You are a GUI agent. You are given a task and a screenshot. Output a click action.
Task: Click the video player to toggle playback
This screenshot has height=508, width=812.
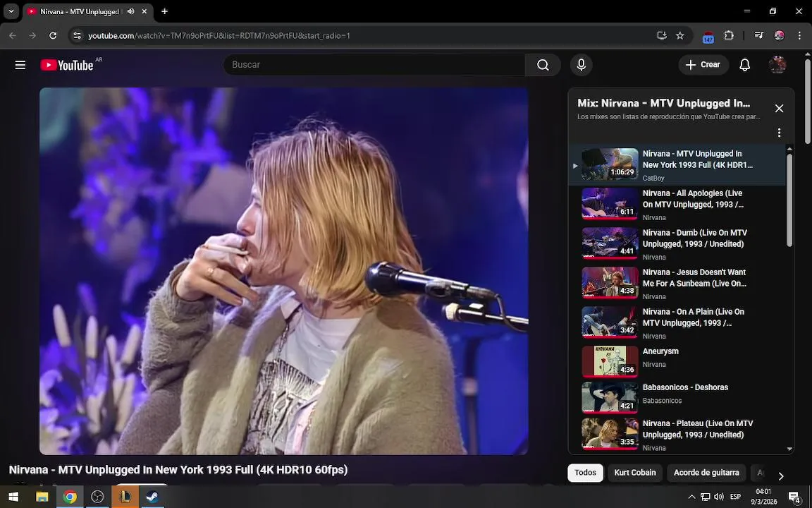click(284, 271)
